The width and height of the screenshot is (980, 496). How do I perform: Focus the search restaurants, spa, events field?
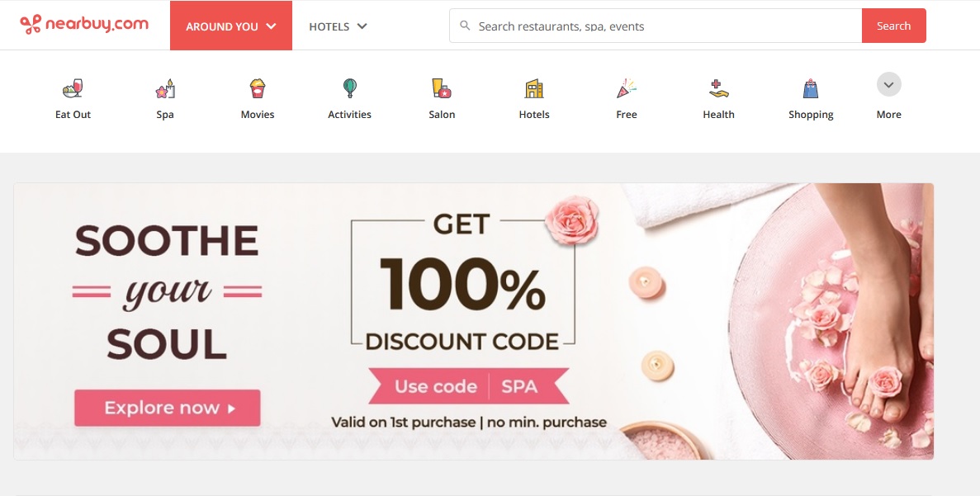point(656,26)
